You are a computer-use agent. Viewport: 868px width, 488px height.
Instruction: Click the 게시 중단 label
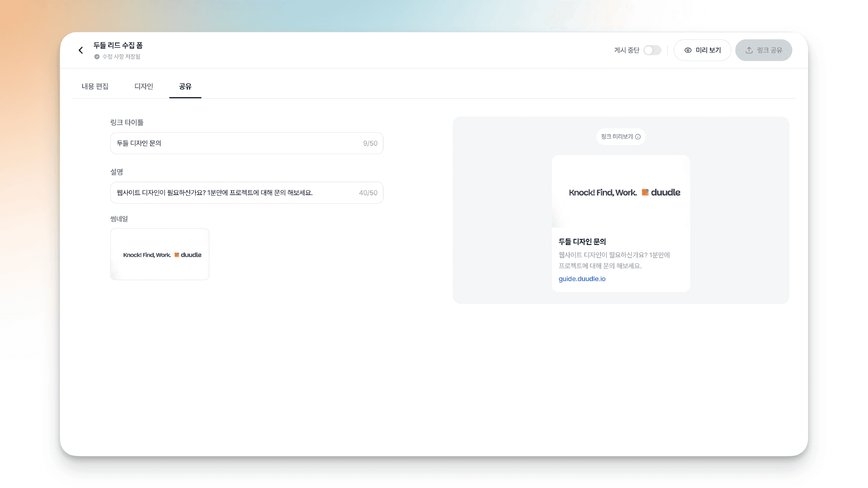[x=626, y=50]
